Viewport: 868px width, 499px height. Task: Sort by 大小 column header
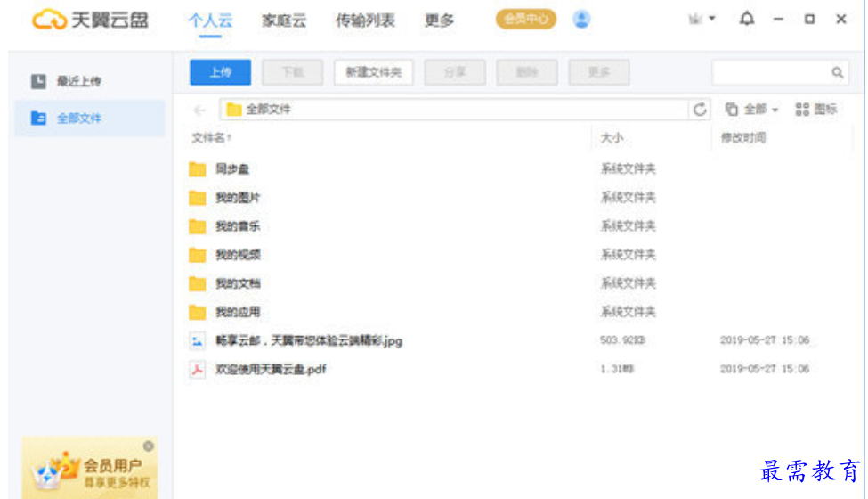(612, 138)
